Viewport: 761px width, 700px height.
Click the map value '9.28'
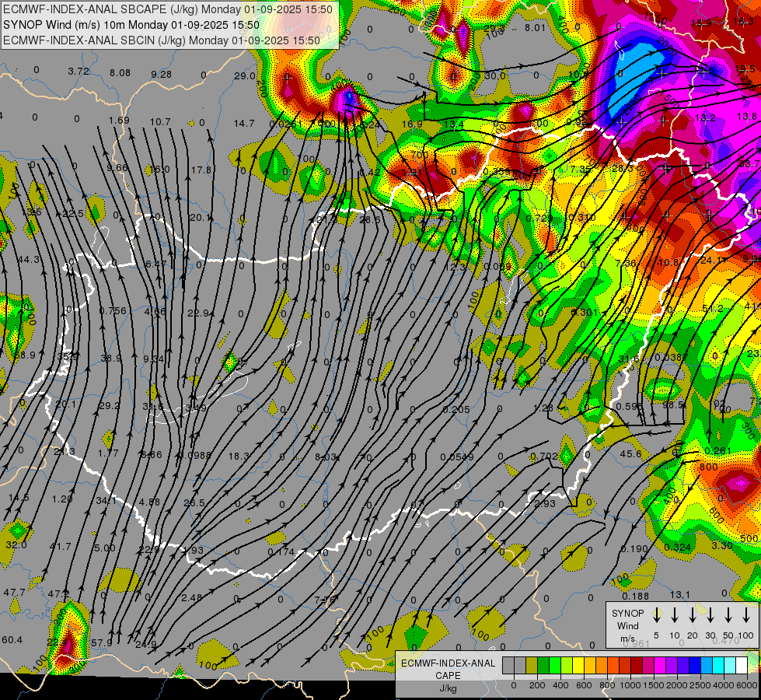(161, 75)
